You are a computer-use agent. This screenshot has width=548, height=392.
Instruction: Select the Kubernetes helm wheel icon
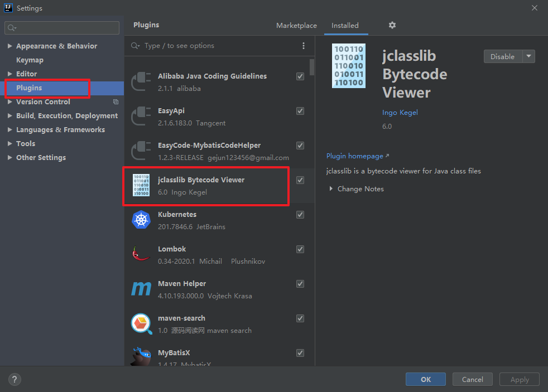pos(141,220)
